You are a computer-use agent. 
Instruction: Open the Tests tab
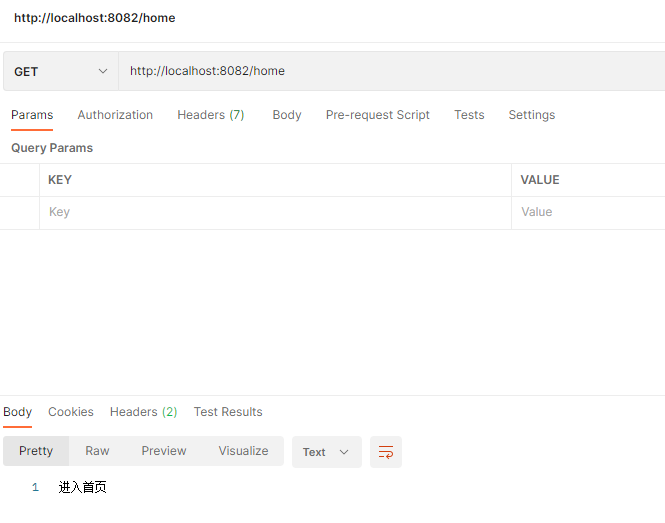pyautogui.click(x=469, y=115)
